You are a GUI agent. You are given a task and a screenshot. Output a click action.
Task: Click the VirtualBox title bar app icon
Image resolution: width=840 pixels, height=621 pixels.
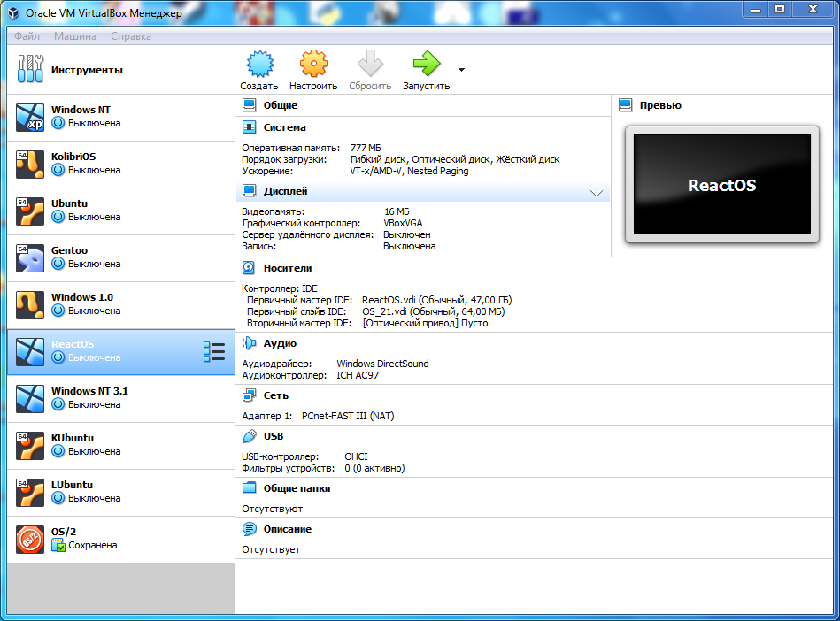14,13
